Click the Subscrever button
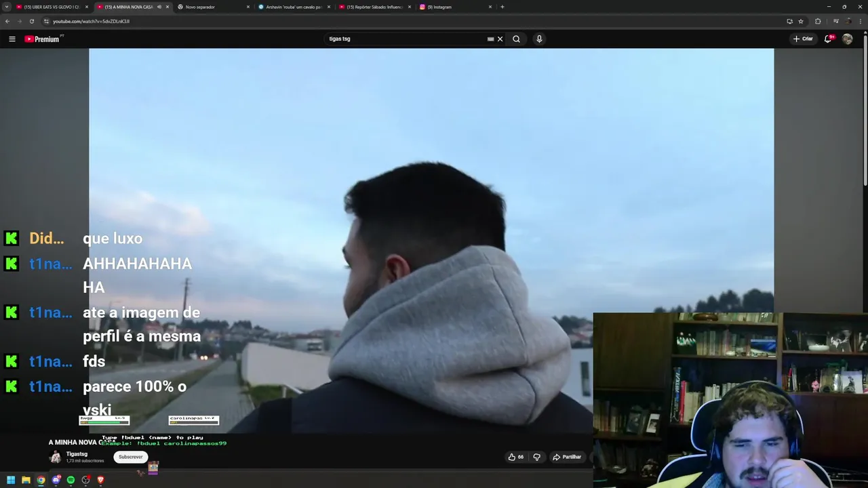868x488 pixels. click(x=130, y=457)
